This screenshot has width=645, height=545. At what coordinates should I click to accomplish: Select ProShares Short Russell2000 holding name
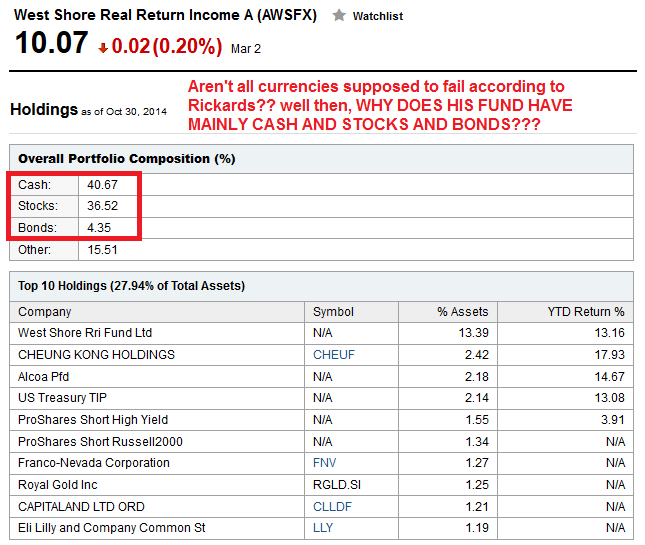pyautogui.click(x=100, y=441)
